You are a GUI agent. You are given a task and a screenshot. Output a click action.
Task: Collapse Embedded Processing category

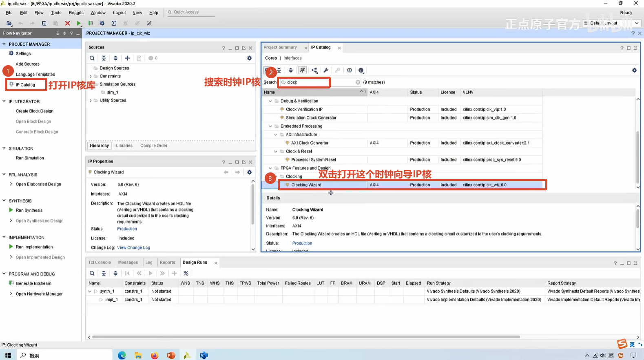[x=270, y=126]
